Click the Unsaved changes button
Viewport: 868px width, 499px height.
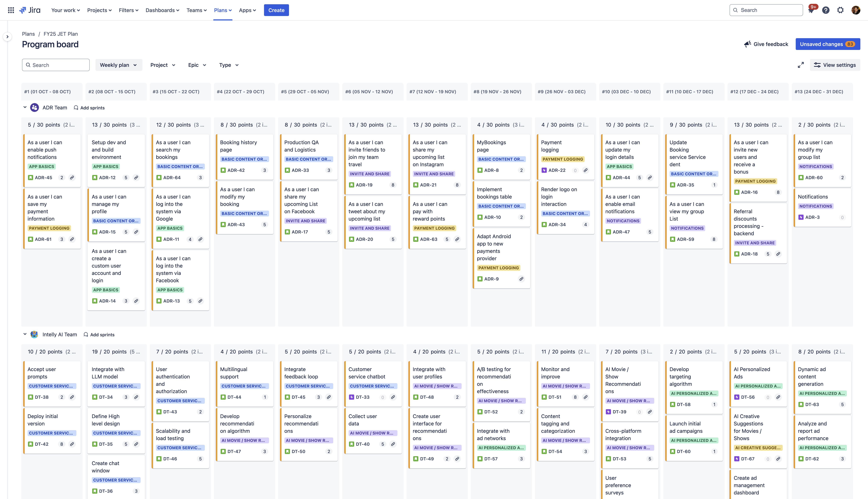pyautogui.click(x=828, y=44)
